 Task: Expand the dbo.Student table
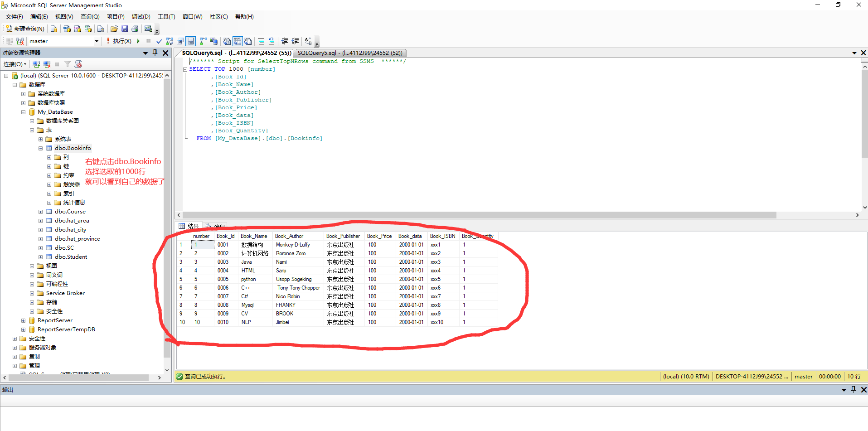point(41,257)
